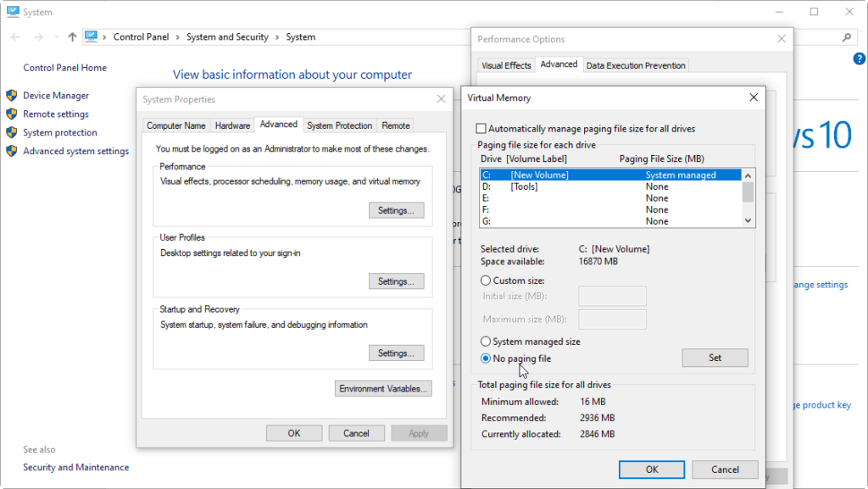The width and height of the screenshot is (868, 489).
Task: Choose the System managed size option
Action: tap(486, 342)
